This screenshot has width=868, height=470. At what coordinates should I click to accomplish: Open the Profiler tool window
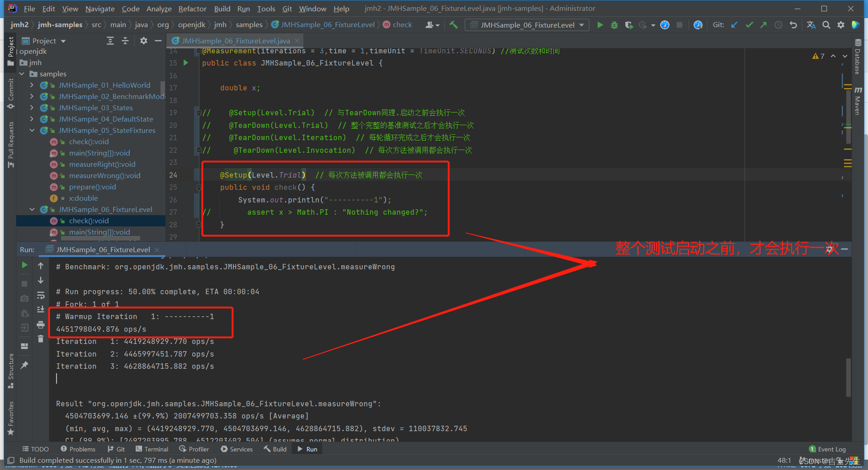tap(194, 449)
